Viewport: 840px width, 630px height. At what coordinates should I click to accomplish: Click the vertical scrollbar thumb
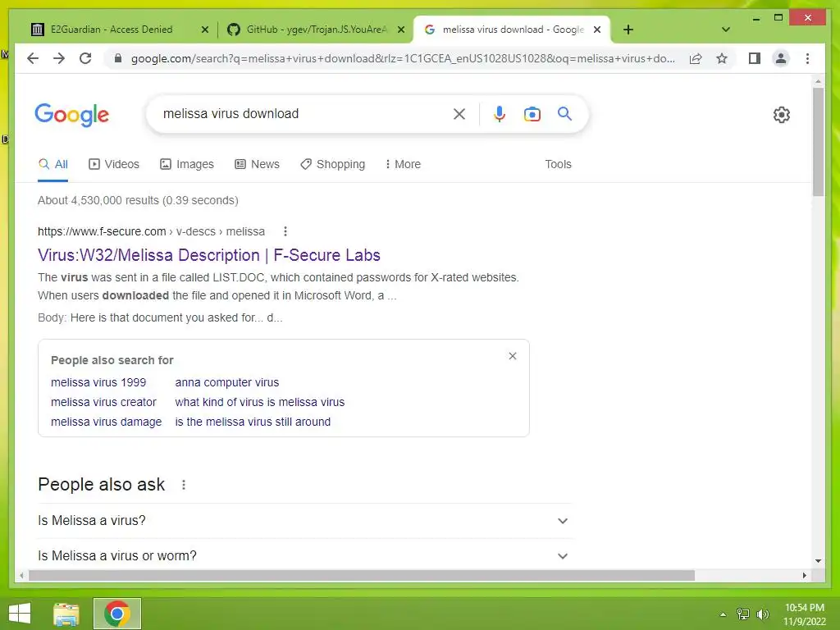818,142
